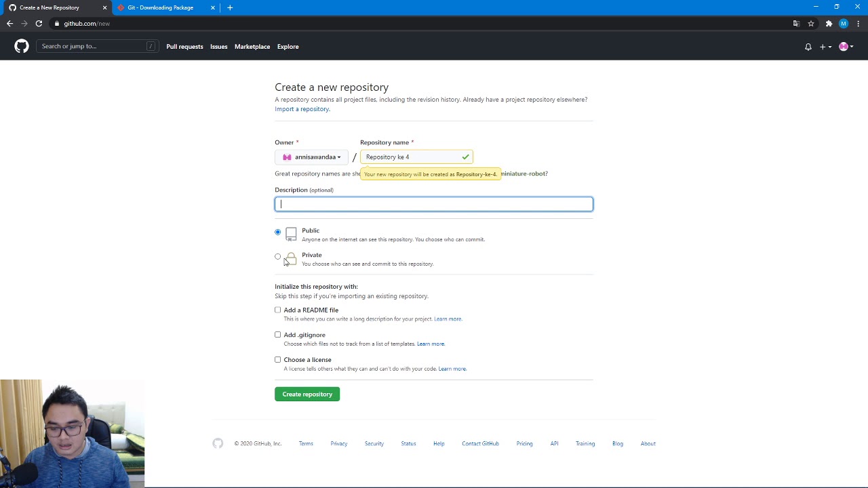Select the Public radio button
Screen dimensions: 868x488
277,232
